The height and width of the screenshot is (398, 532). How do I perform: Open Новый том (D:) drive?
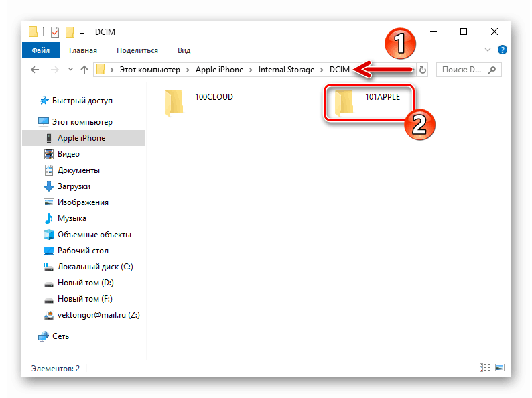pyautogui.click(x=78, y=283)
